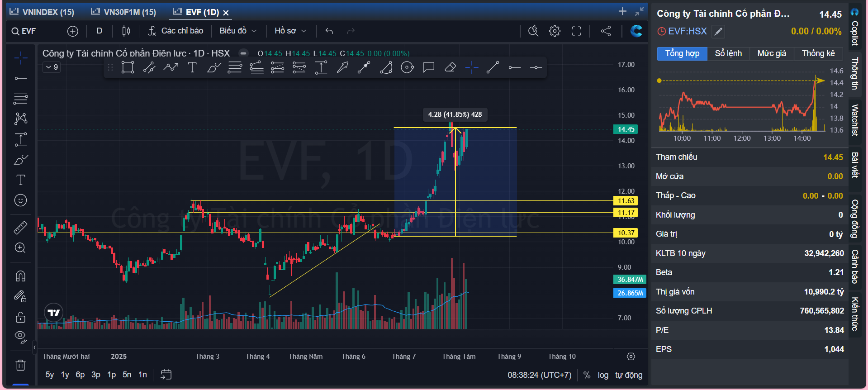Set chart range to 5y
Image resolution: width=868 pixels, height=390 pixels.
click(x=50, y=375)
